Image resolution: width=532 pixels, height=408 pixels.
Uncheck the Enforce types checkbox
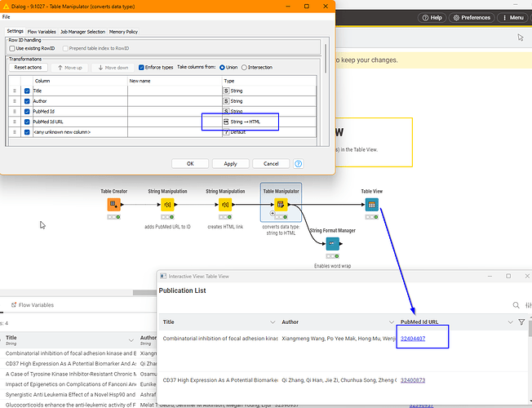coord(138,68)
